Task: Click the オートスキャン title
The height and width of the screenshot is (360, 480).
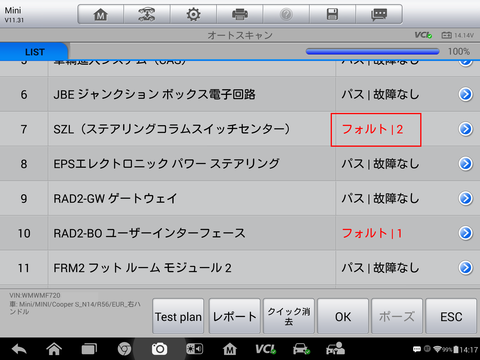Action: point(240,35)
